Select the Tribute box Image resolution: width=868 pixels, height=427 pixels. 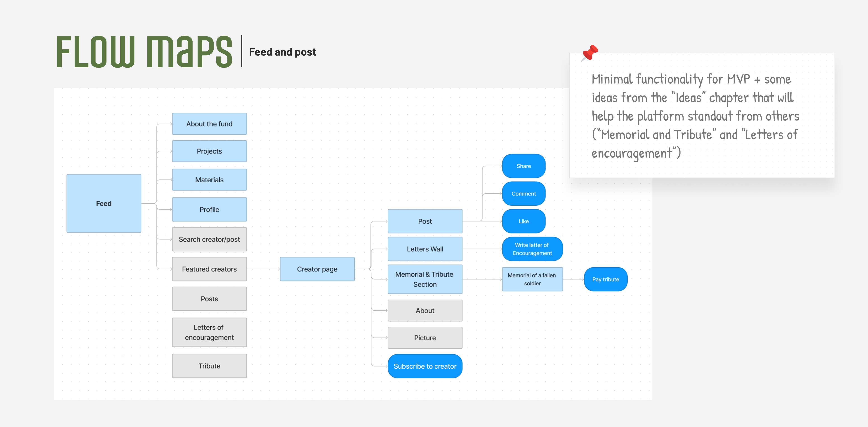pos(209,366)
